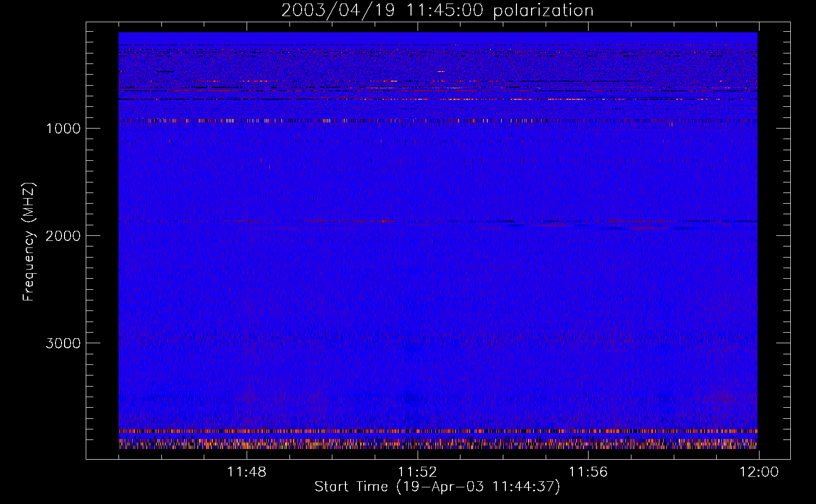Click the dashed interference line just above 1000 MHz
Screen dimensions: 816x504
pyautogui.click(x=438, y=120)
